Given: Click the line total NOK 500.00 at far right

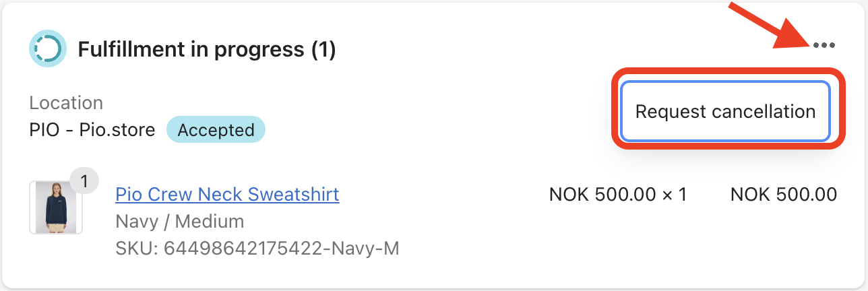Looking at the screenshot, I should pos(784,195).
